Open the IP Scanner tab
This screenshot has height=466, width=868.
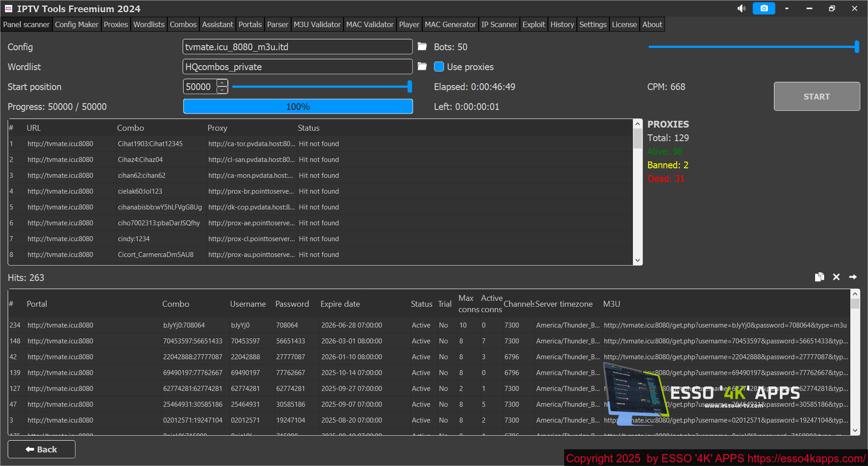coord(499,24)
